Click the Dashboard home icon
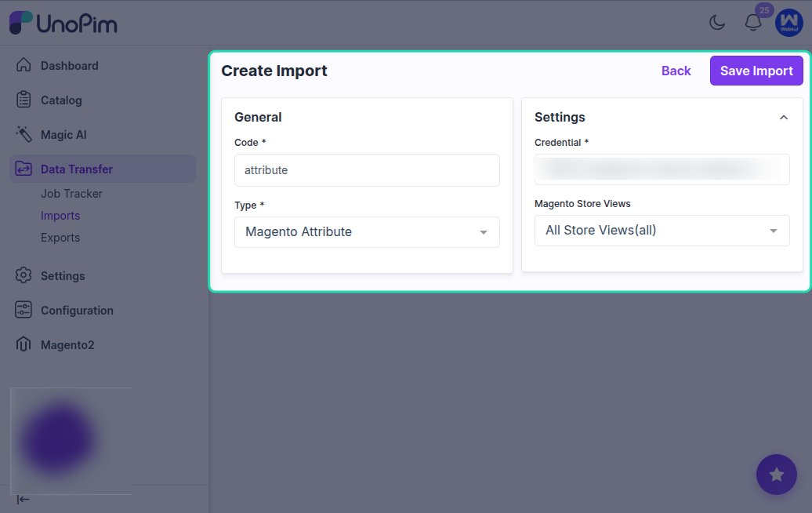This screenshot has height=513, width=812. pyautogui.click(x=24, y=65)
